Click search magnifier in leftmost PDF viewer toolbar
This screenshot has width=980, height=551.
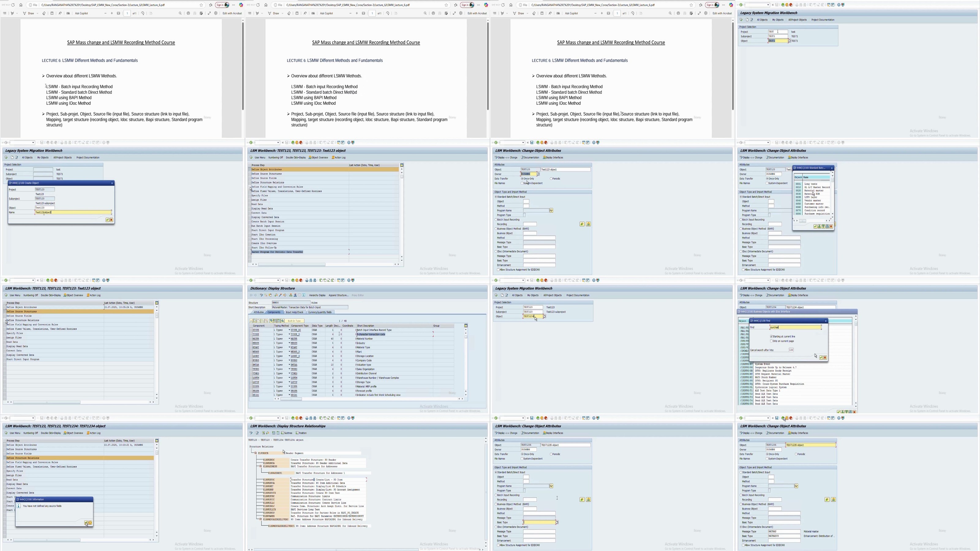click(180, 13)
